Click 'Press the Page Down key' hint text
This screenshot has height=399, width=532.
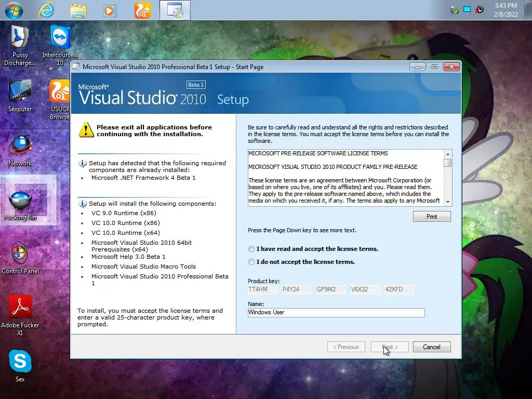[x=302, y=230]
